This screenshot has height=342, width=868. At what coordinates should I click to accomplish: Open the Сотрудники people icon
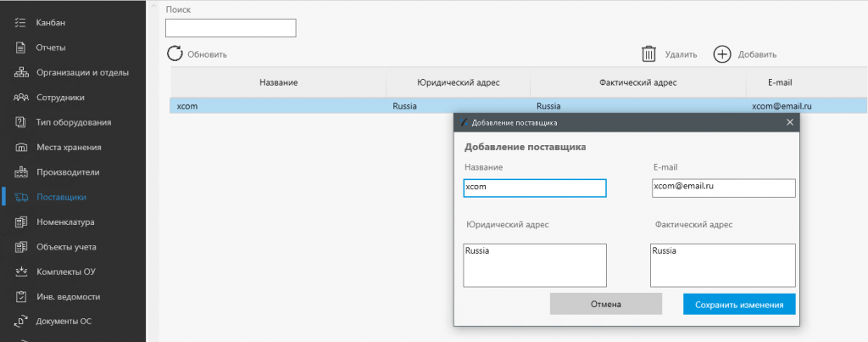click(20, 98)
